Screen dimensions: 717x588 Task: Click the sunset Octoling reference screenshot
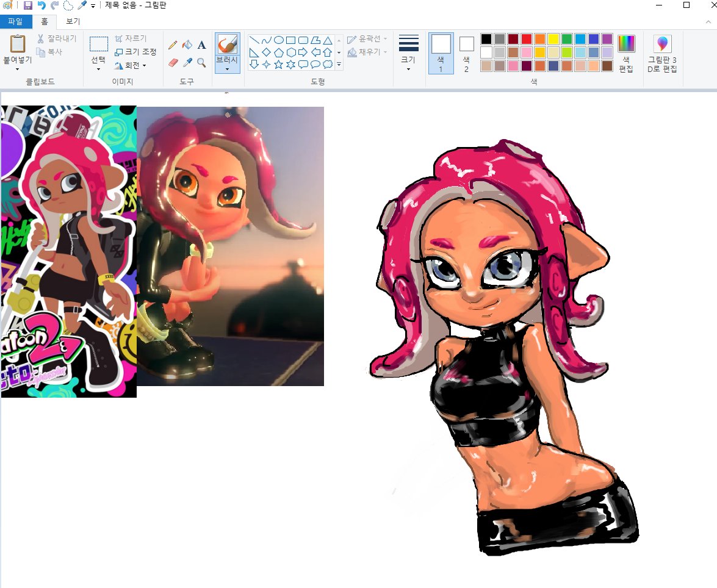pos(231,246)
